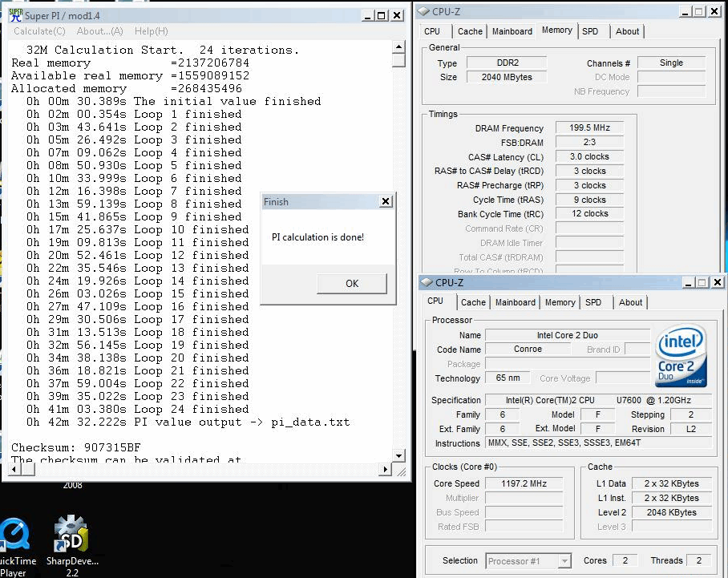Click the lower CPU-Z window title icon
Screen dimensions: 728x578
pyautogui.click(x=427, y=282)
